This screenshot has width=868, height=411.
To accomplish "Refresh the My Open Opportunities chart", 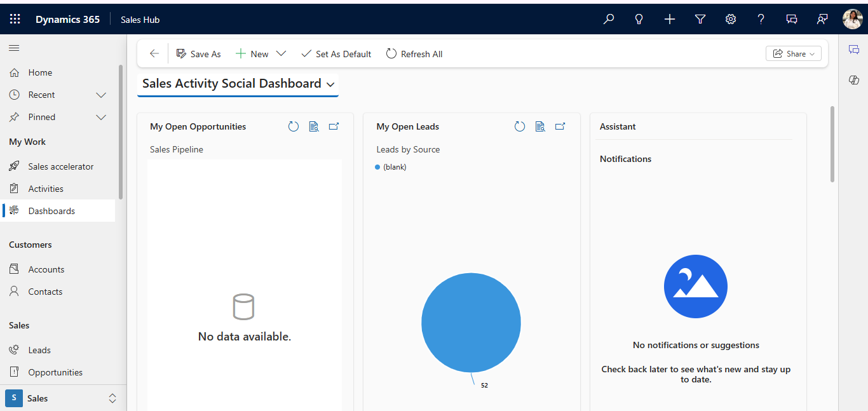I will 293,126.
